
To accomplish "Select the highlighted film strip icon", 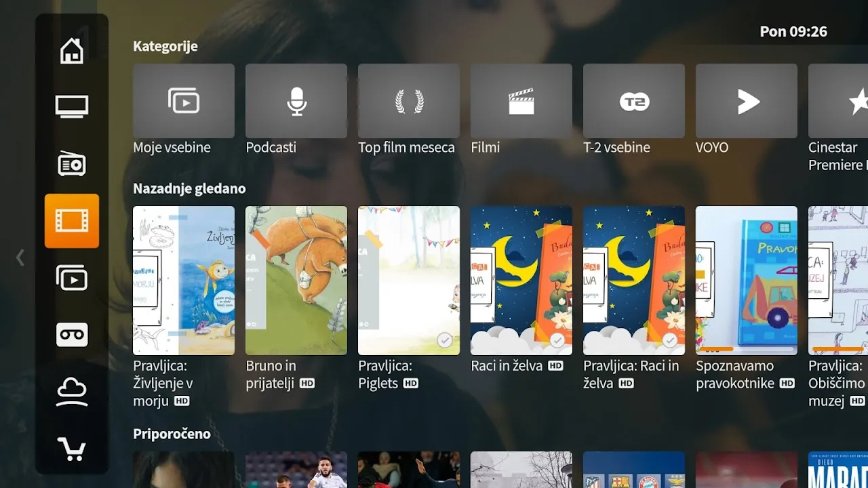I will pos(72,221).
